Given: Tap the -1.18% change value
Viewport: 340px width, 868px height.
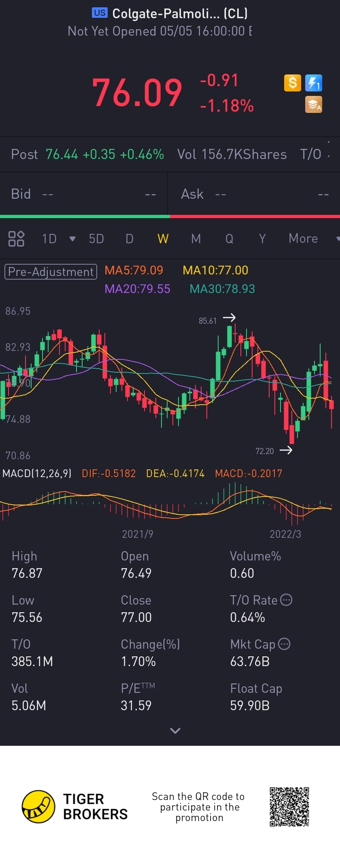Looking at the screenshot, I should point(227,106).
